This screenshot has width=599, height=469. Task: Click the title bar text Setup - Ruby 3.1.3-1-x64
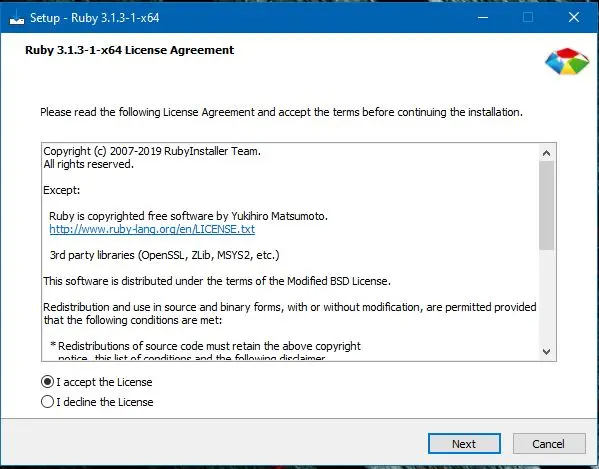click(x=95, y=18)
